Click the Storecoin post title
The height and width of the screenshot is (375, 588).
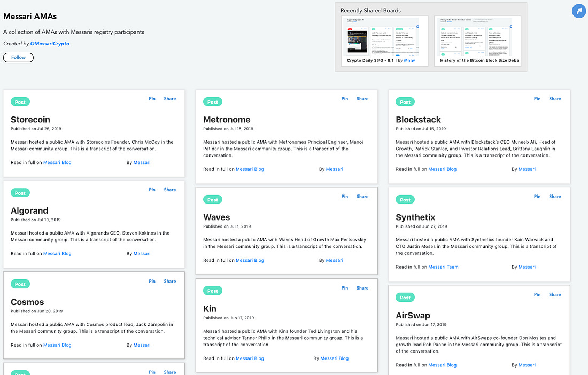point(30,120)
